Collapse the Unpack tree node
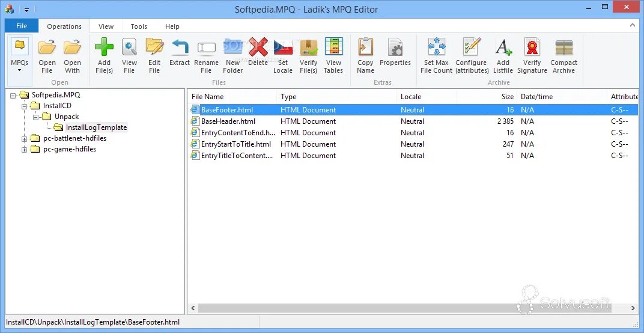Screen dimensions: 644x333 click(x=35, y=117)
